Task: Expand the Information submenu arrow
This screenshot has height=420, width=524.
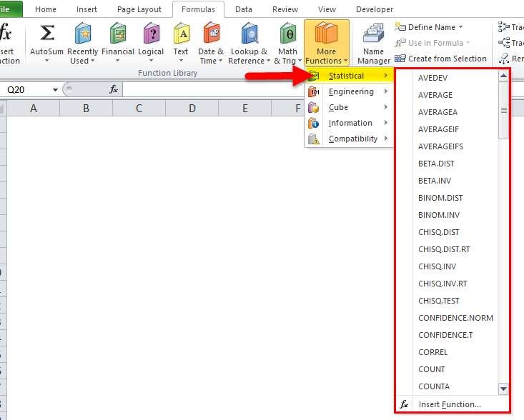Action: pyautogui.click(x=386, y=123)
